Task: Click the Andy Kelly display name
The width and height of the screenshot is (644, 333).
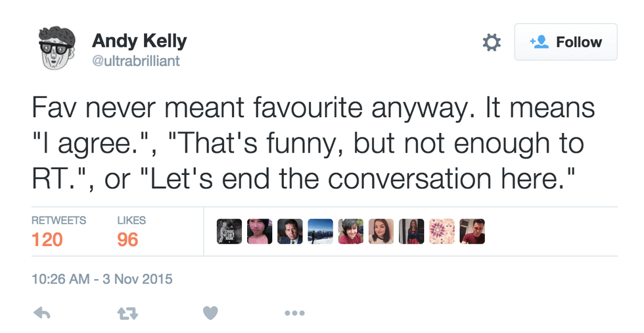Action: pos(139,41)
